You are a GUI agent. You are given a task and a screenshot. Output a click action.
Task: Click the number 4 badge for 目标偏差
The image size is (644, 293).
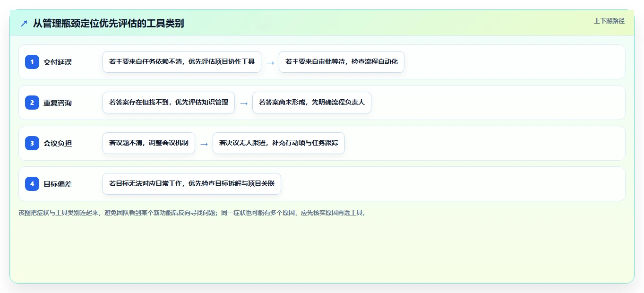click(32, 184)
